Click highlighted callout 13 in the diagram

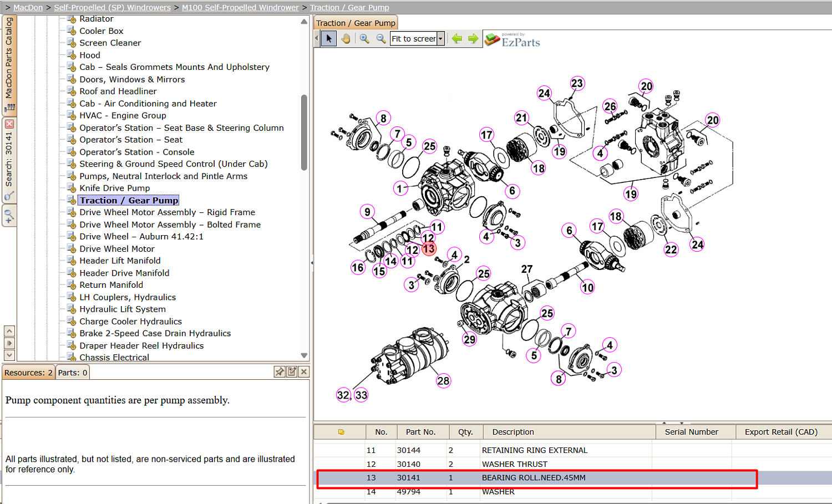pos(429,249)
